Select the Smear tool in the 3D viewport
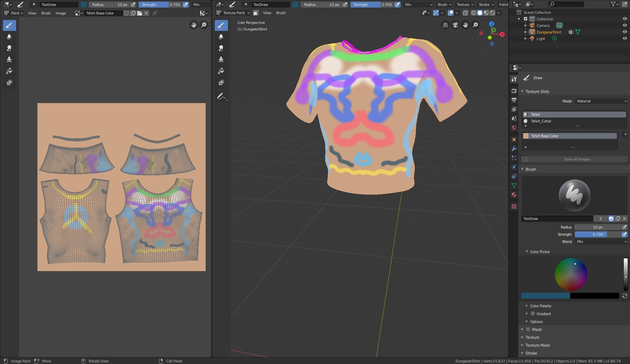The height and width of the screenshot is (364, 630). coord(221,48)
